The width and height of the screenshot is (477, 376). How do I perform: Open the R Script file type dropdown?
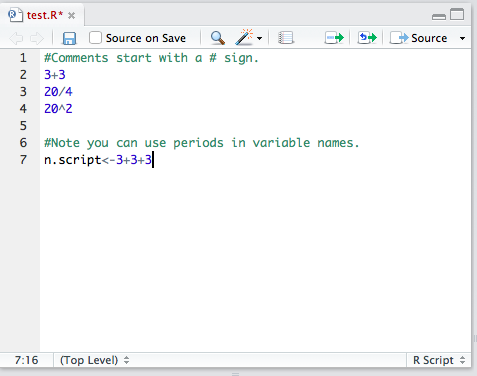pyautogui.click(x=439, y=360)
